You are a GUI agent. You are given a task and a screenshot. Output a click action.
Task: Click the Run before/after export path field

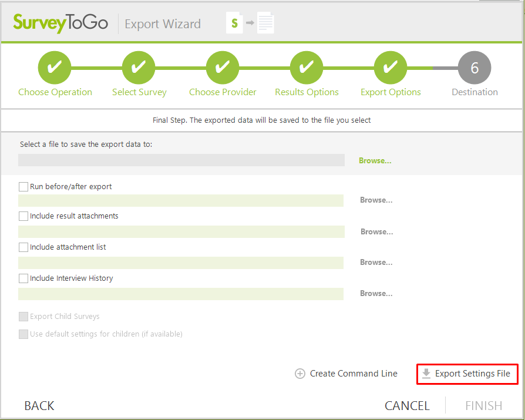click(x=181, y=201)
